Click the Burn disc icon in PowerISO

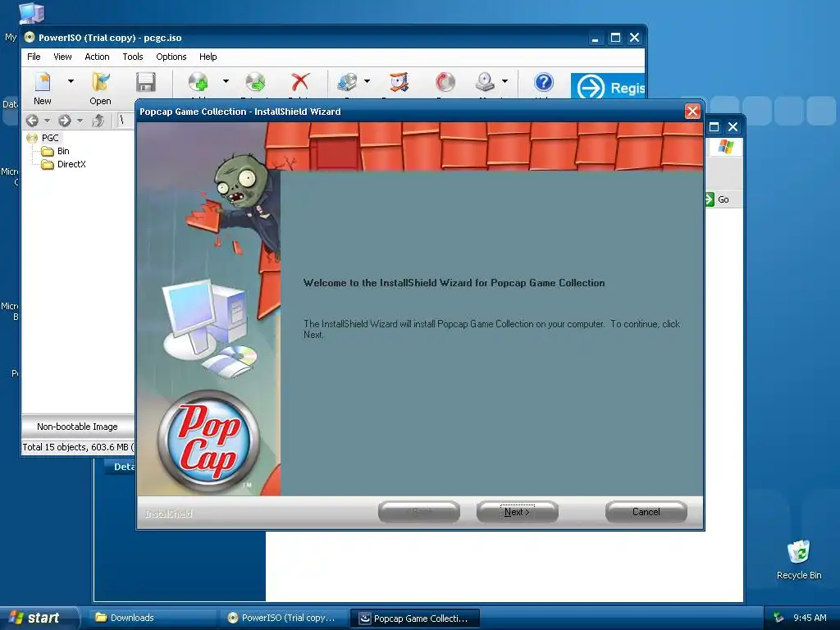445,82
